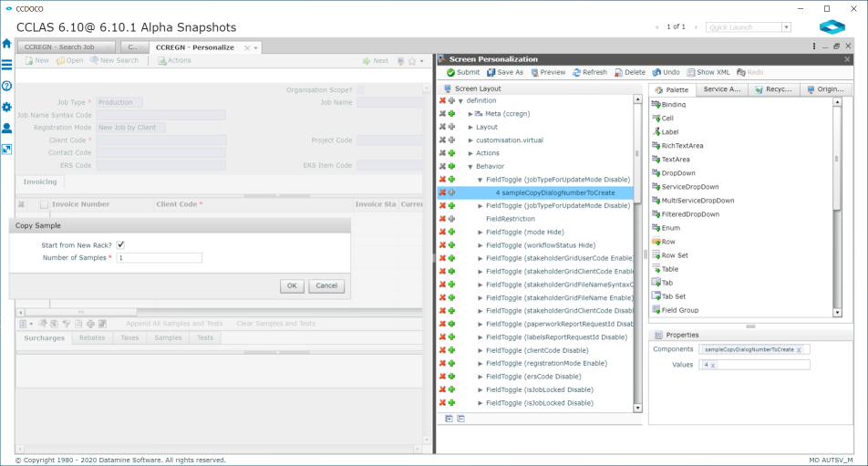Toggle Organisation Scope checkbox
This screenshot has width=868, height=466.
click(x=361, y=89)
